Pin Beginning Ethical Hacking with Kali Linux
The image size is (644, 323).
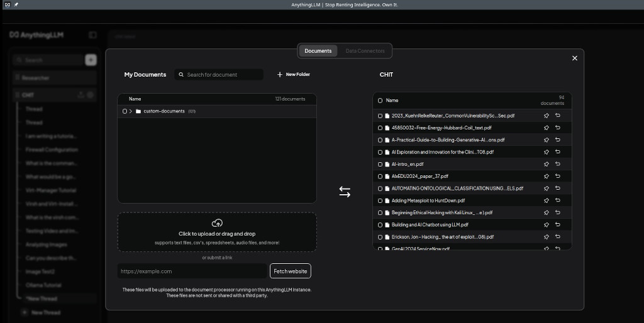click(547, 212)
